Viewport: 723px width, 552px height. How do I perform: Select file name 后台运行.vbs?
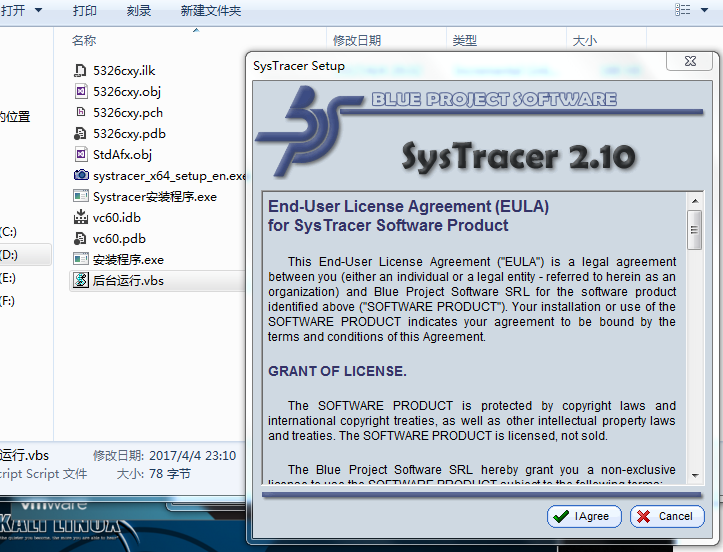pyautogui.click(x=128, y=280)
